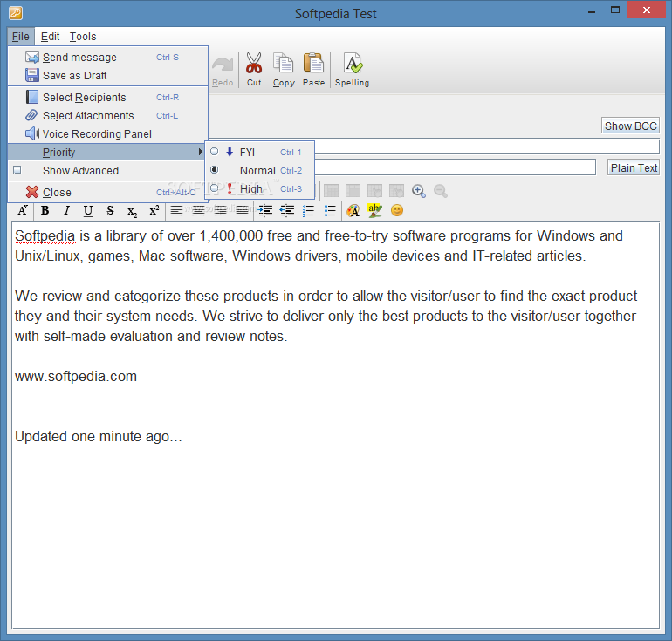Switch to Plain Text mode
Screen dimensions: 672x641
(x=634, y=167)
